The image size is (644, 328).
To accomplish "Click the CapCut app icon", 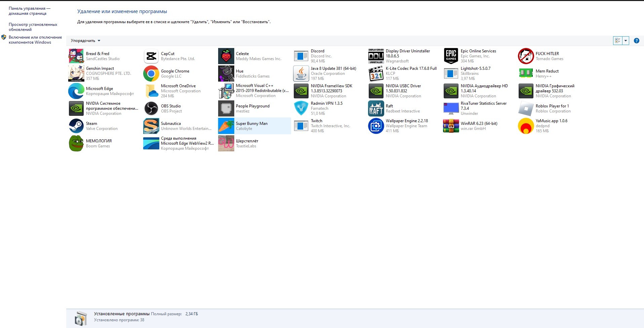I will (151, 56).
